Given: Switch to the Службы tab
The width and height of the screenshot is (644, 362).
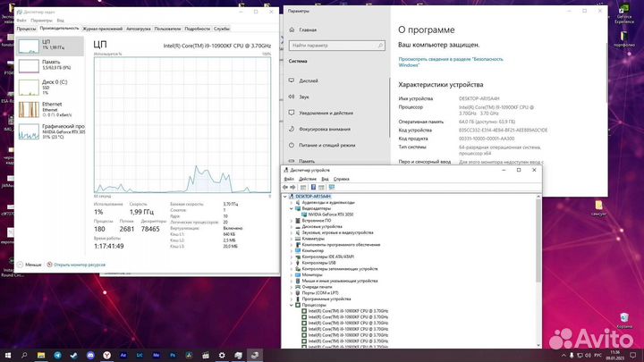Looking at the screenshot, I should coord(222,29).
